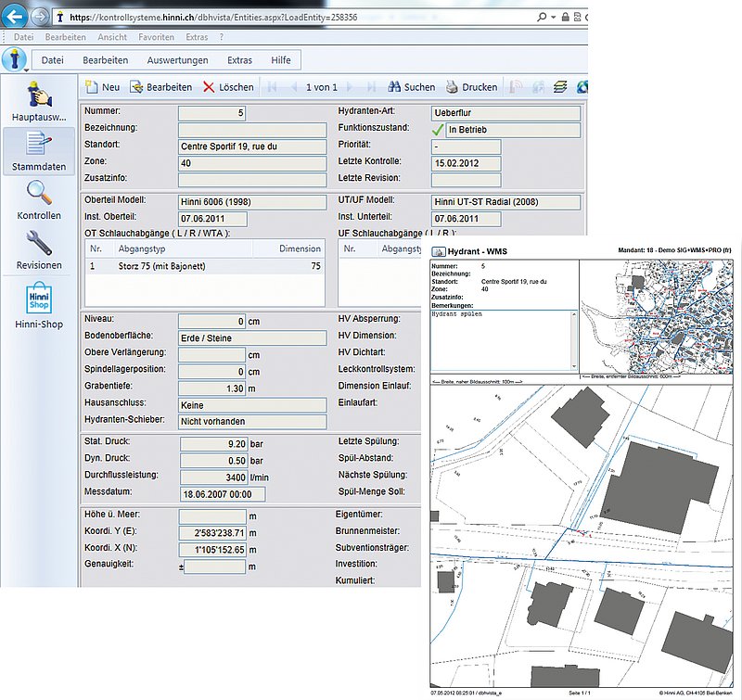
Task: Select Stammdaten in the sidebar
Action: (39, 151)
